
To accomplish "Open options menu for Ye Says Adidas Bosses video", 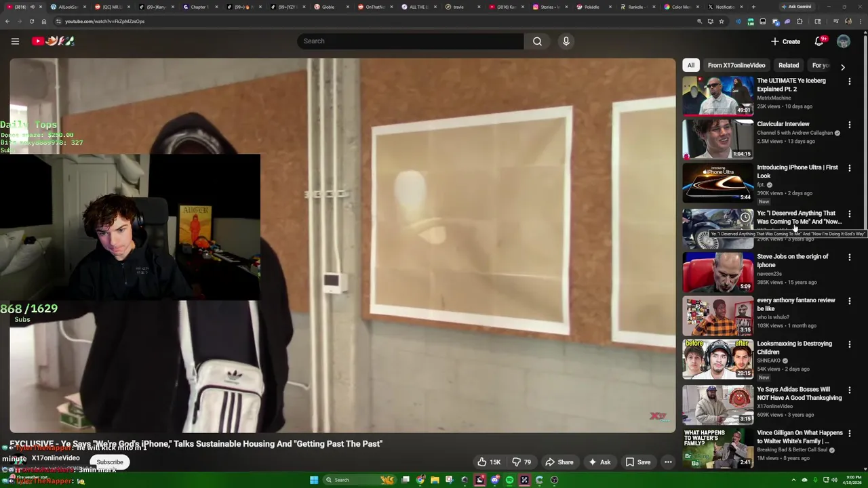I will click(x=849, y=390).
